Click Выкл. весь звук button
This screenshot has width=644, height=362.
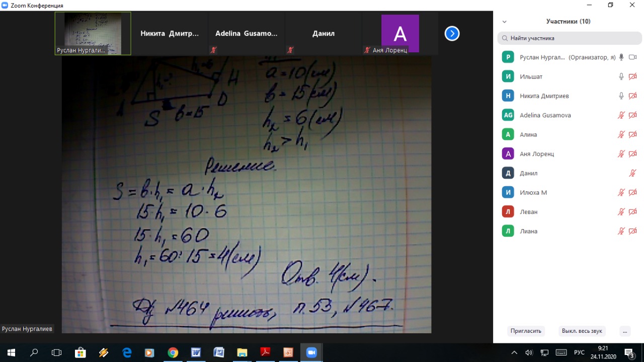[582, 331]
